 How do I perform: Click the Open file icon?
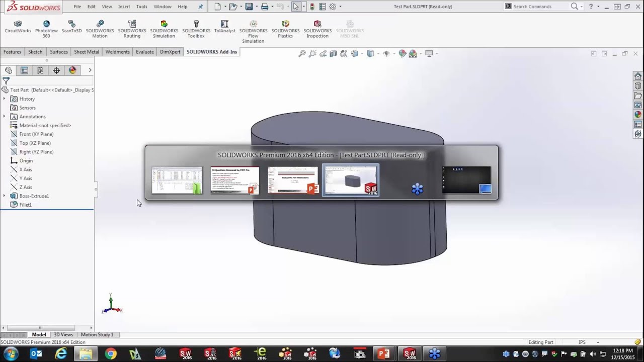[x=233, y=7]
